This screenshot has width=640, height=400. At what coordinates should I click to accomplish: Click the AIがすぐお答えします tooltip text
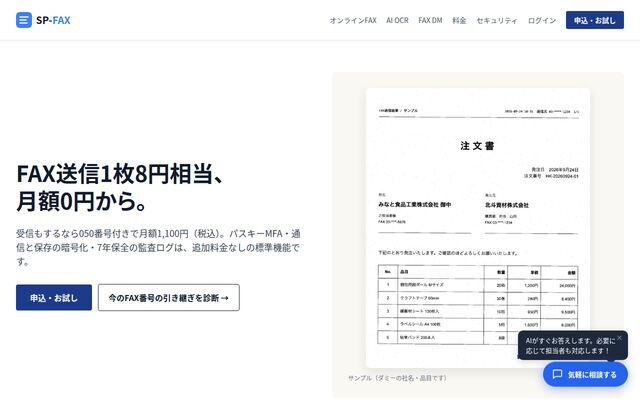570,345
